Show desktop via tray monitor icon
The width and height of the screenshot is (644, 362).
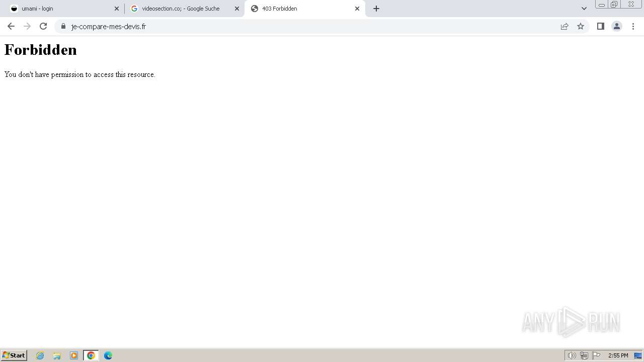pyautogui.click(x=638, y=355)
